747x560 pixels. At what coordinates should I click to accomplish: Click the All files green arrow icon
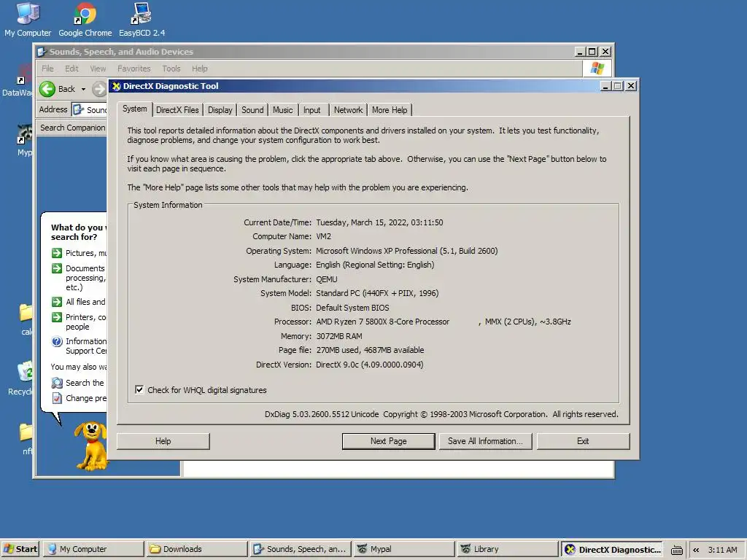57,302
